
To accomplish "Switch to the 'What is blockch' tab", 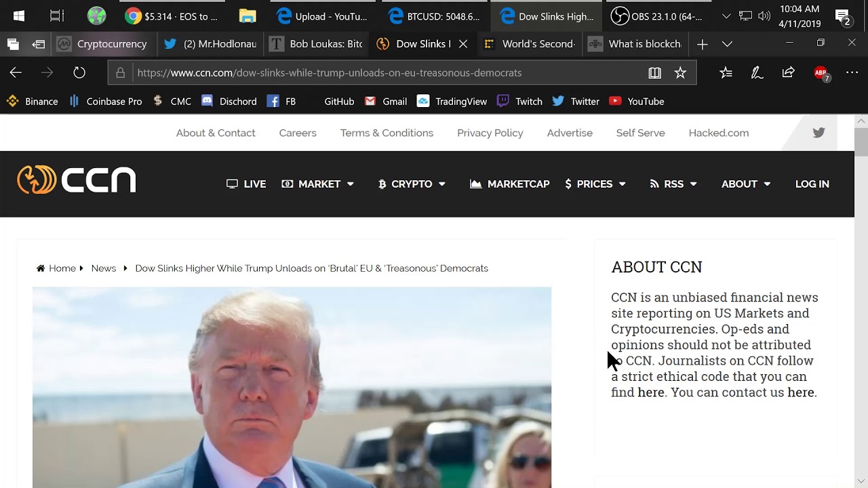I will (635, 44).
